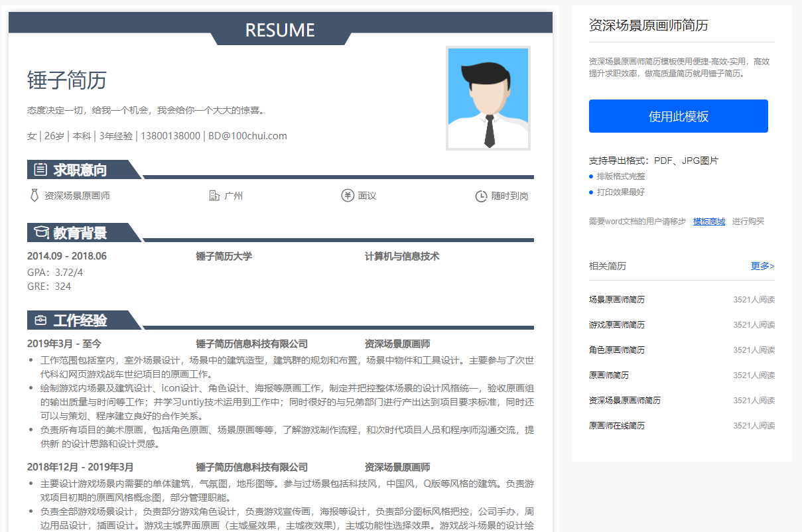
Task: Open the 模板商城 link
Action: click(709, 221)
